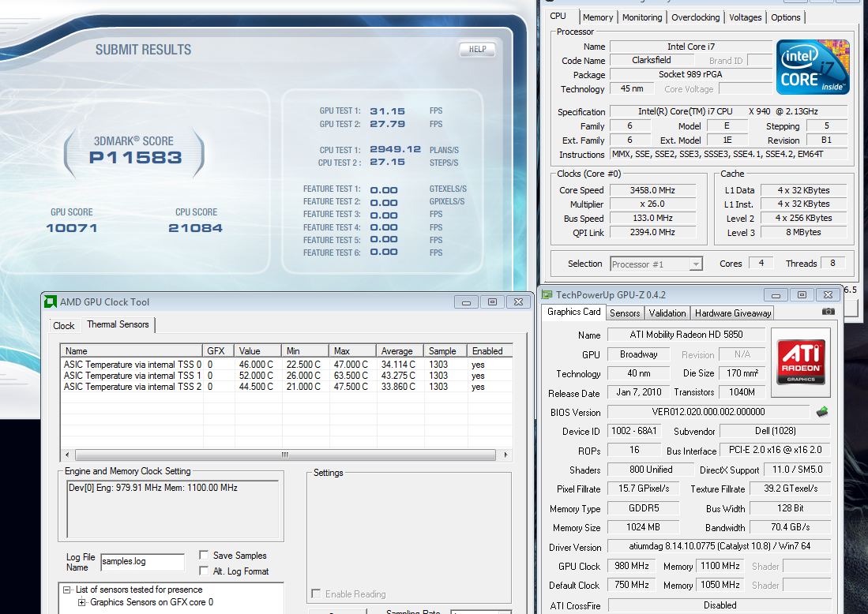The height and width of the screenshot is (614, 868).
Task: Click the Enabled column header
Action: click(x=490, y=350)
